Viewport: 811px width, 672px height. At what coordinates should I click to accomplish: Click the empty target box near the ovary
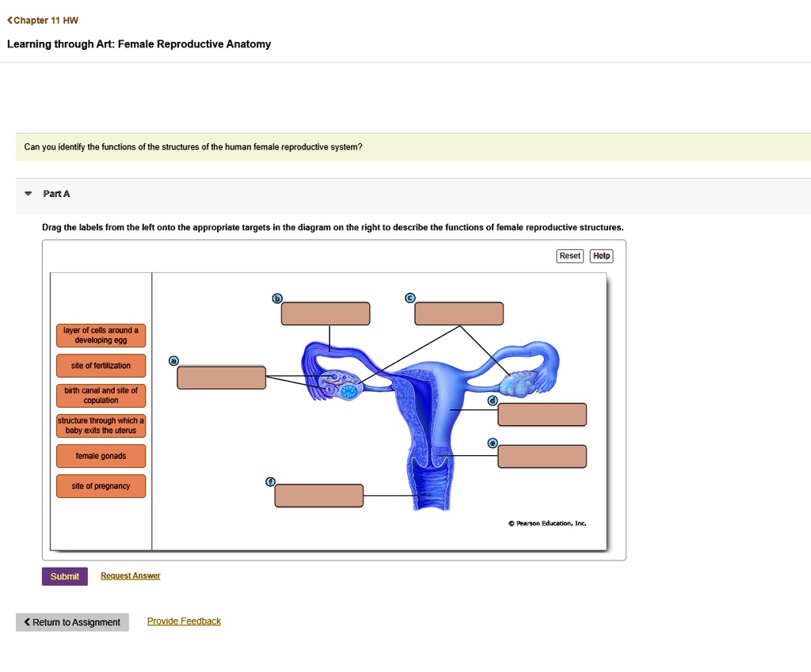222,378
